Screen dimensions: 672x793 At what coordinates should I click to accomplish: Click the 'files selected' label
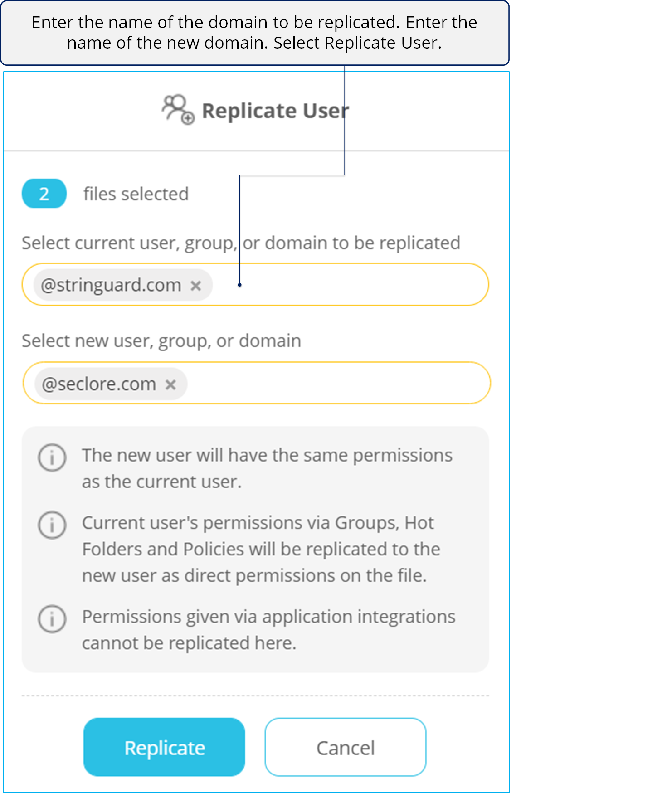point(136,194)
